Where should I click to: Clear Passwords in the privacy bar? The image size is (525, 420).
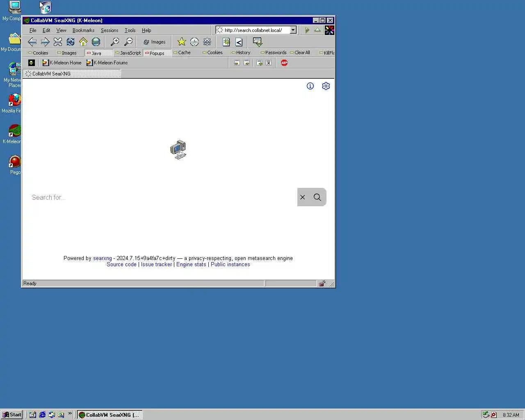pyautogui.click(x=274, y=52)
